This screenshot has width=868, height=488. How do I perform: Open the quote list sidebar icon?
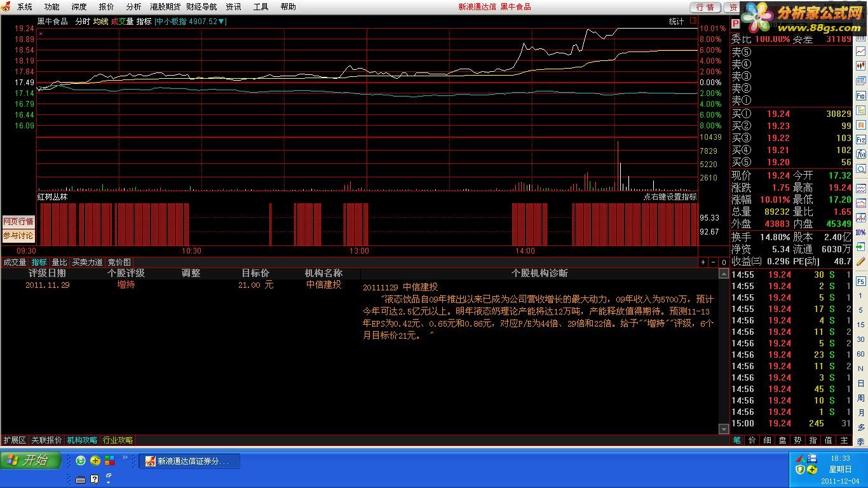point(861,81)
